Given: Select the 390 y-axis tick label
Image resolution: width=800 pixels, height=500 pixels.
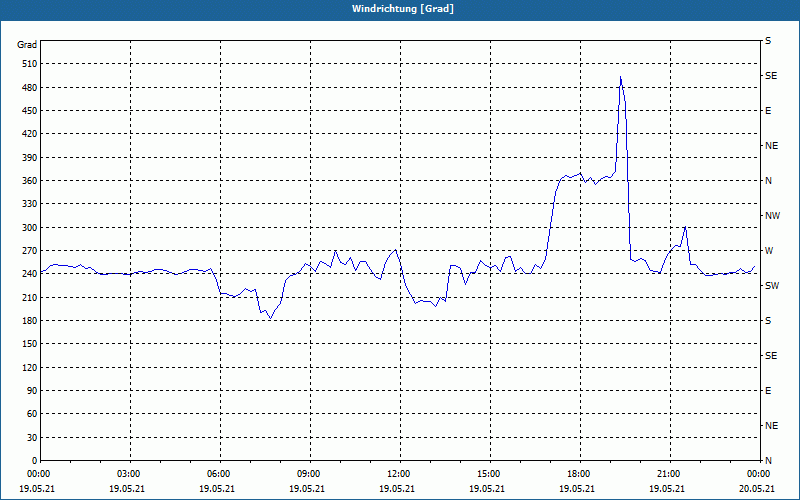Looking at the screenshot, I should point(30,158).
